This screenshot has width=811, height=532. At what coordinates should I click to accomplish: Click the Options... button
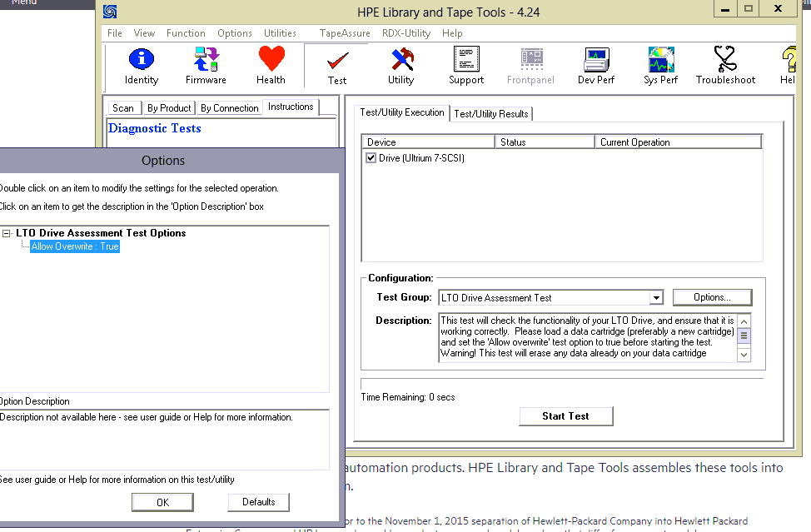tap(712, 297)
